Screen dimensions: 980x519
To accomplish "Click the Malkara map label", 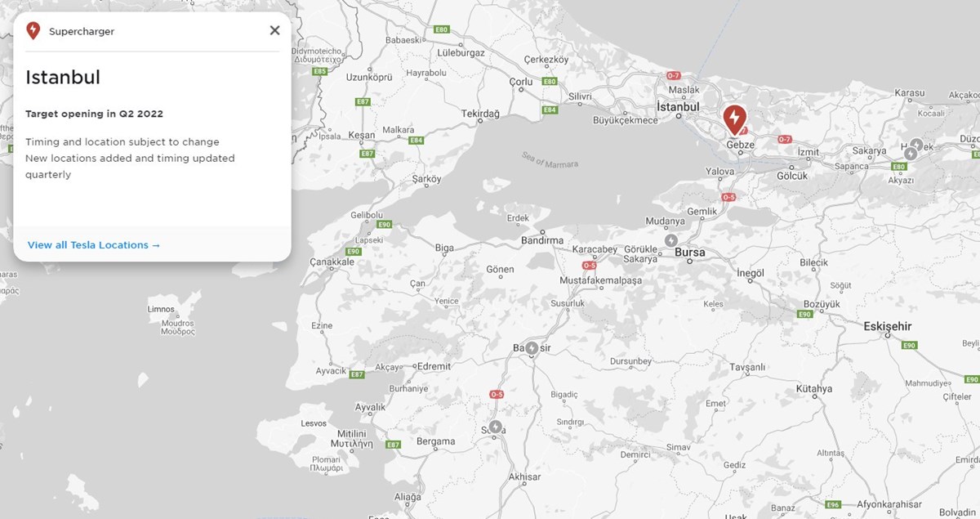I will (x=399, y=129).
